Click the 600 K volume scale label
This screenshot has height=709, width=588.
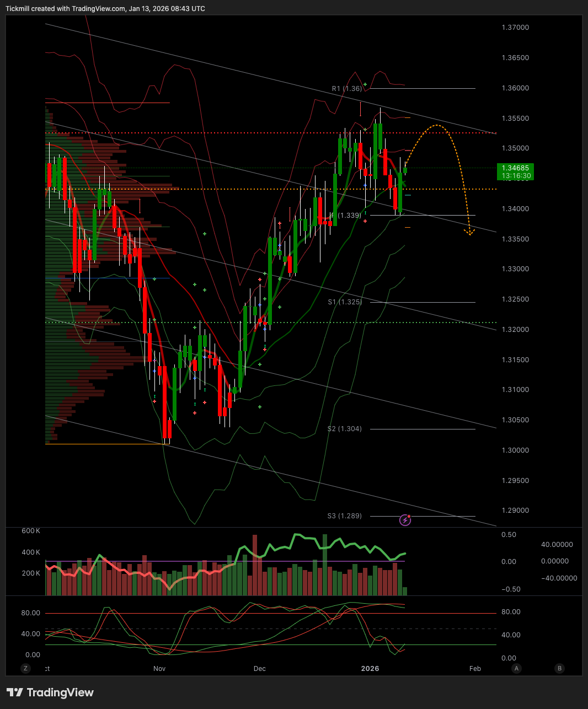31,531
